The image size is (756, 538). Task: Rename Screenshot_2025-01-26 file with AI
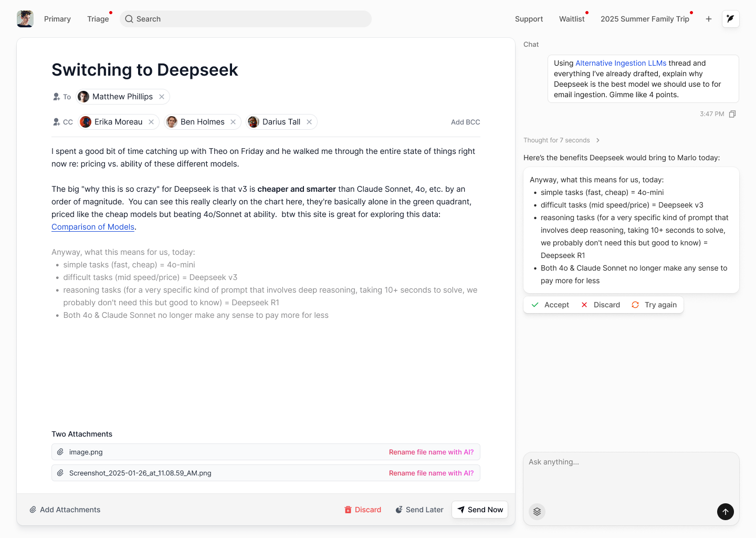(431, 473)
